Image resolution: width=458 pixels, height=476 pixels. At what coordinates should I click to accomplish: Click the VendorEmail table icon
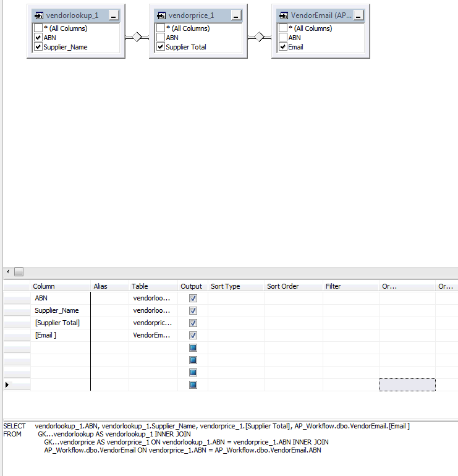284,15
